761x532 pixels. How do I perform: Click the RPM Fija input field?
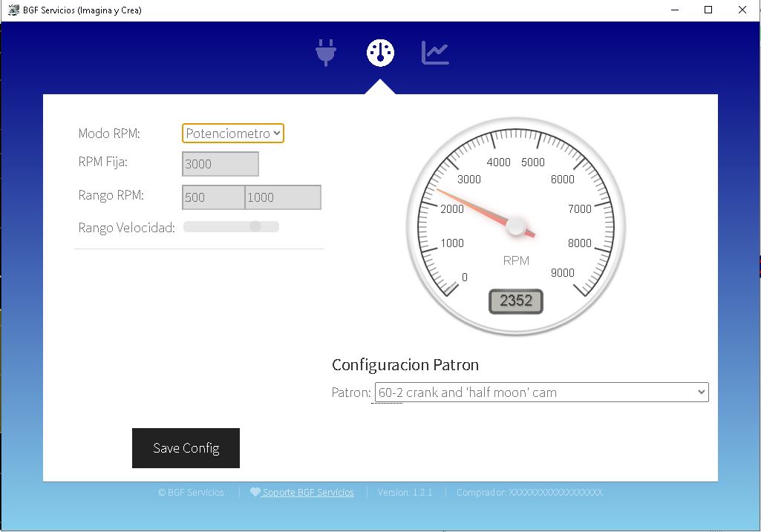[x=220, y=164]
